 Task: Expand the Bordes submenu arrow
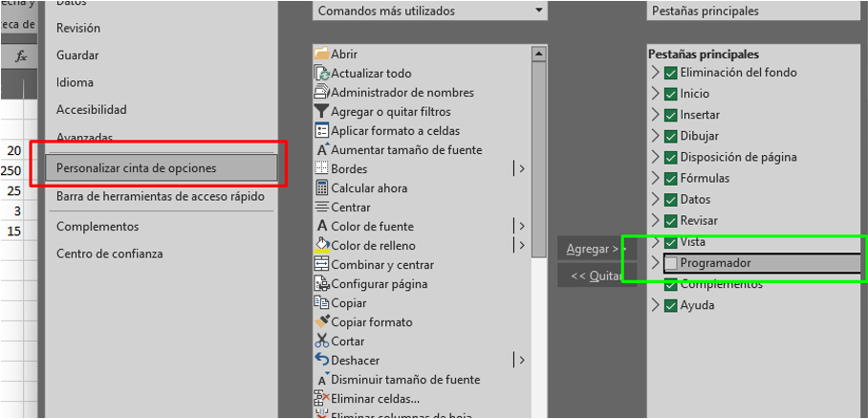point(521,169)
